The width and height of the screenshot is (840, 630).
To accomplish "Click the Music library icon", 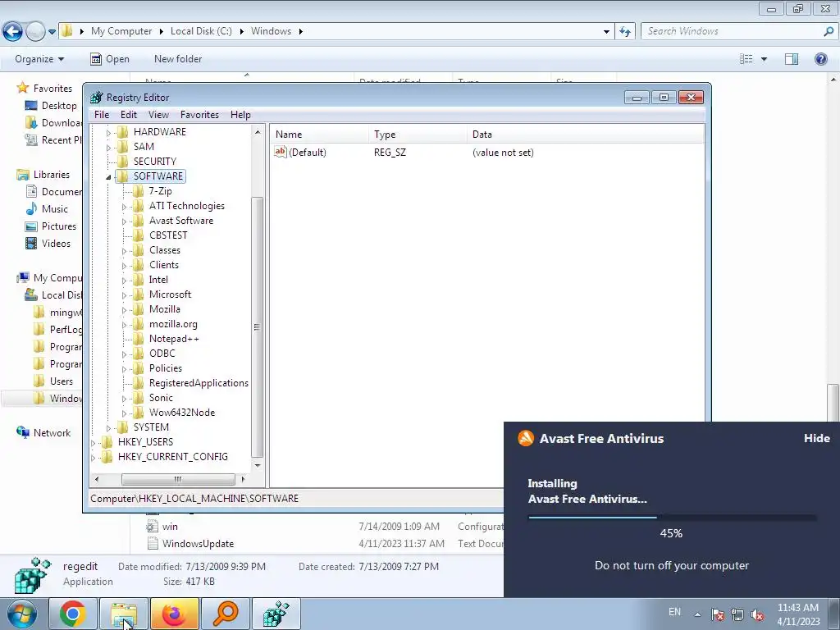I will point(32,209).
